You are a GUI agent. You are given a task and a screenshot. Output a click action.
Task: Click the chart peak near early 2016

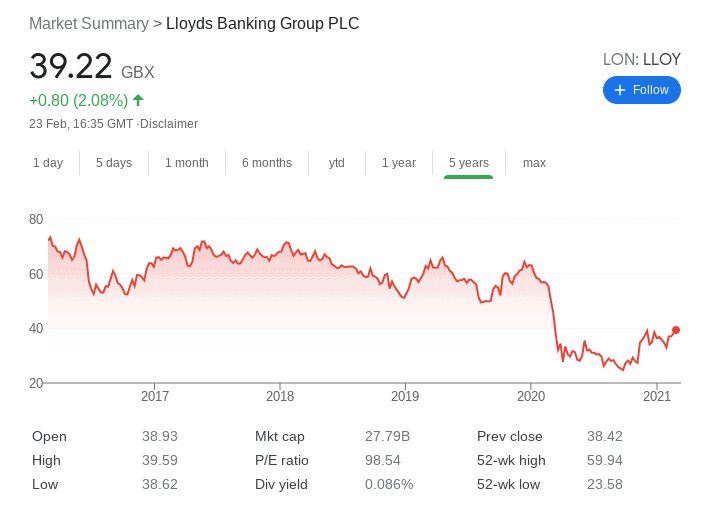(x=50, y=237)
